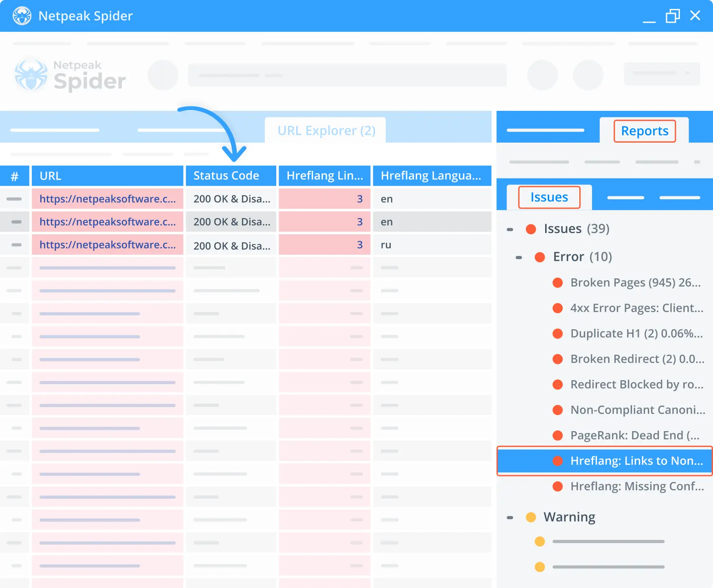
Task: Click the yellow dot beside Warning
Action: coord(531,517)
